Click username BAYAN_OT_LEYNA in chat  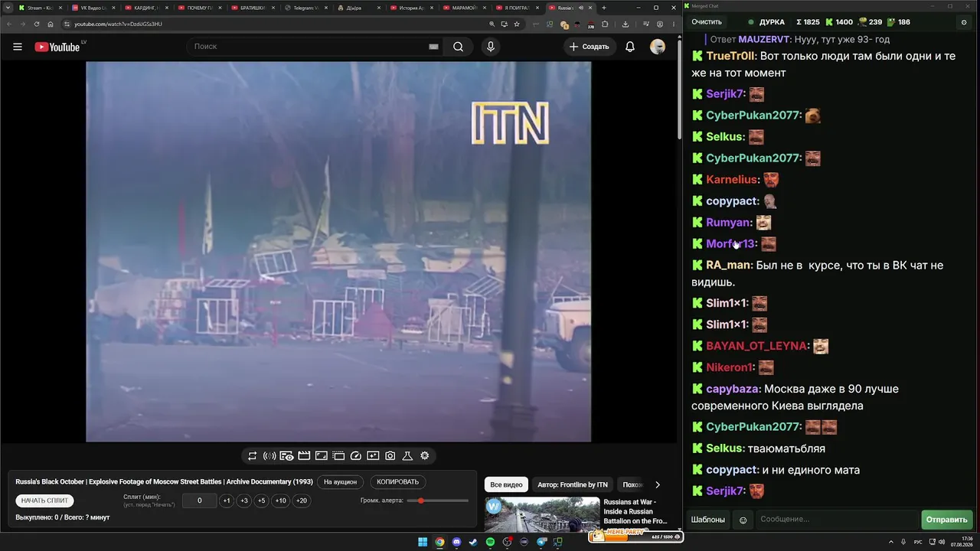756,346
